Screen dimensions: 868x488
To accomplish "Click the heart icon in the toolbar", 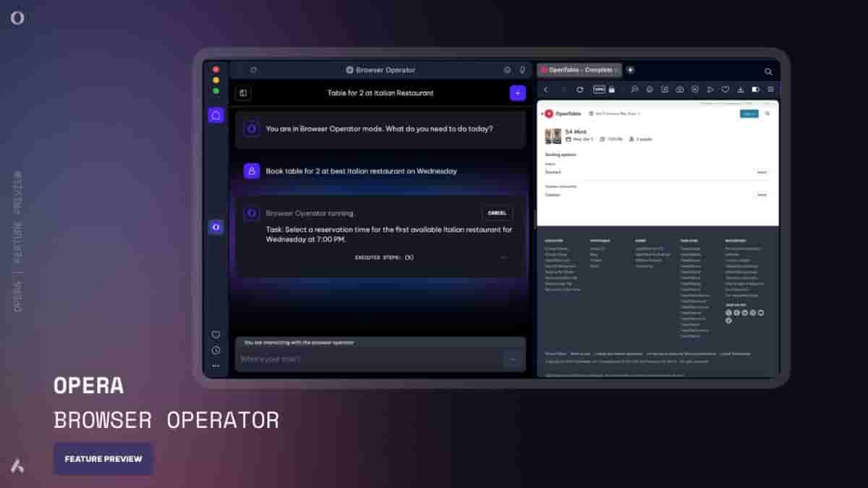I will 724,89.
